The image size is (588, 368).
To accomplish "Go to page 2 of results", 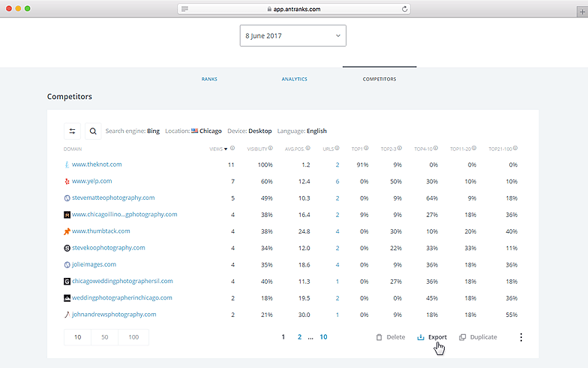I will [299, 337].
